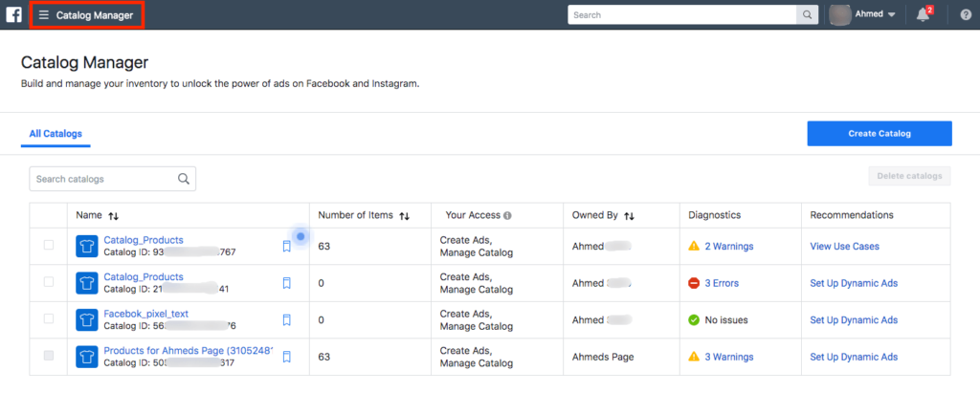980x393 pixels.
Task: Open the notifications bell
Action: 923,15
